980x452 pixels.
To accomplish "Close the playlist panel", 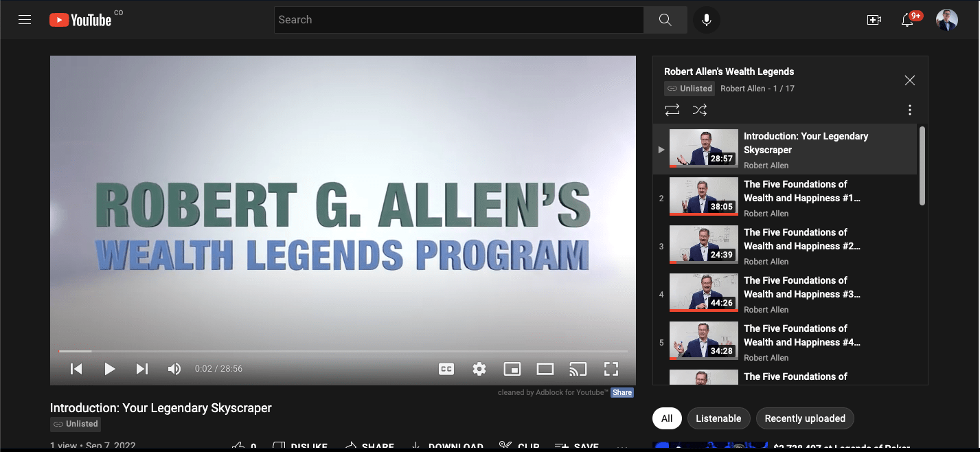I will click(910, 80).
